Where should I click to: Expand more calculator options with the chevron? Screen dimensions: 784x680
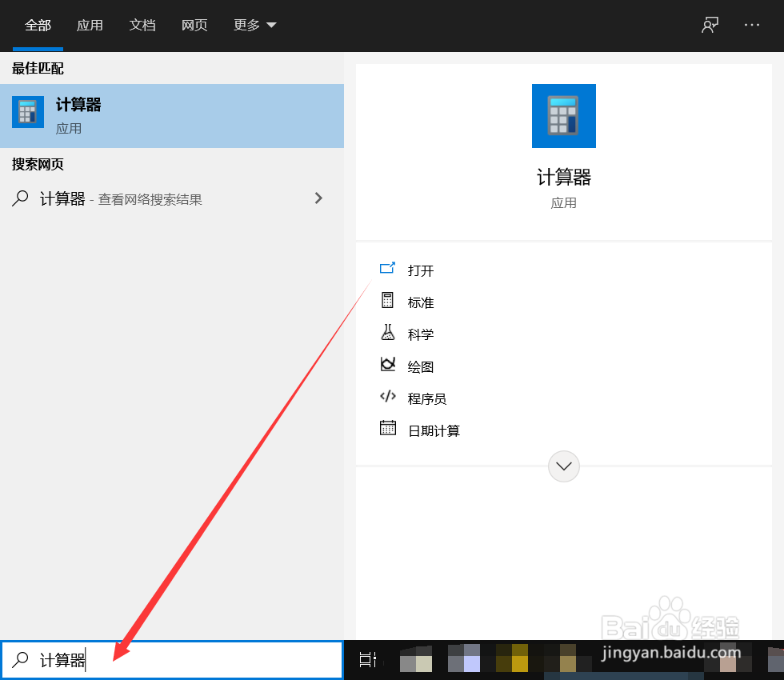pyautogui.click(x=564, y=466)
